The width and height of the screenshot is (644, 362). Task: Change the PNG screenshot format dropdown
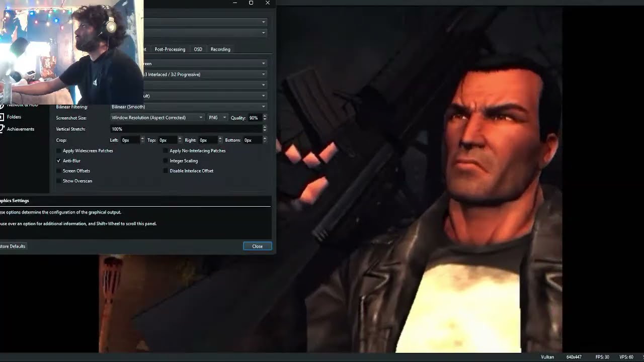click(217, 118)
